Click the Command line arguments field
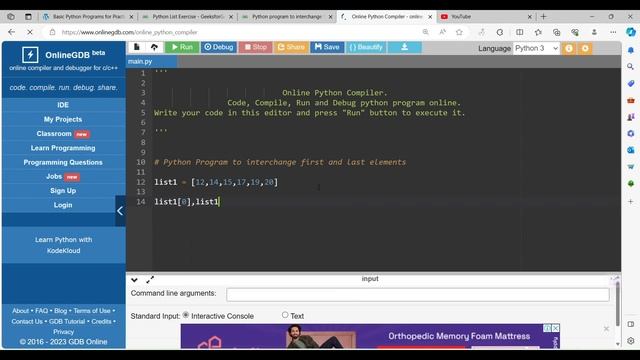Image resolution: width=640 pixels, height=360 pixels. point(418,294)
